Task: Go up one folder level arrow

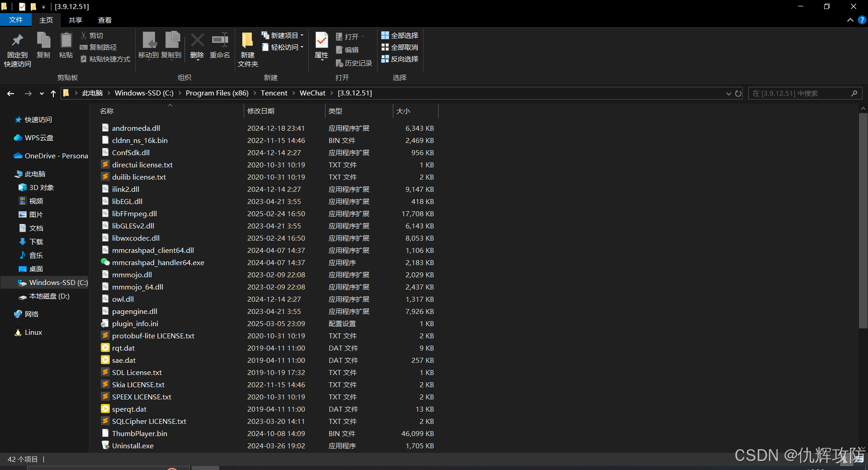Action: coord(53,93)
